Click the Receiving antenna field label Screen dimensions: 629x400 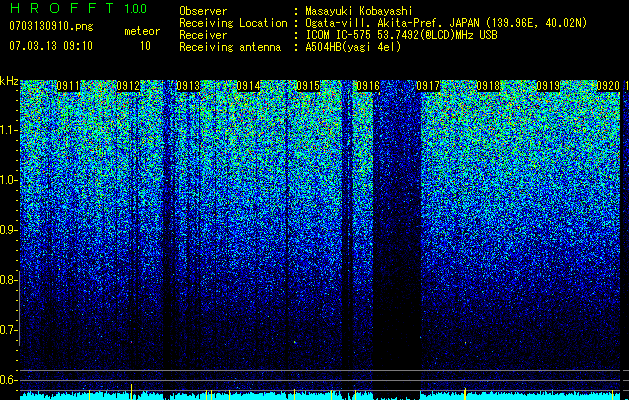click(230, 47)
